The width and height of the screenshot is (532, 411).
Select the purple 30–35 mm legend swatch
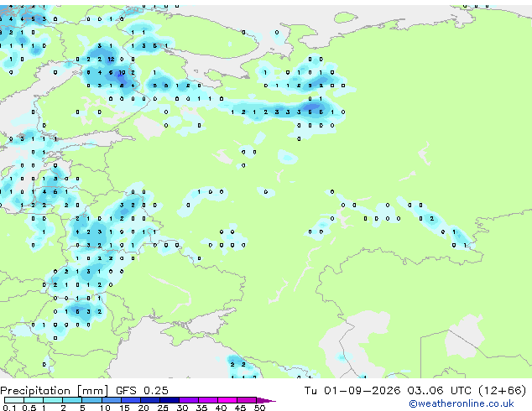[189, 400]
